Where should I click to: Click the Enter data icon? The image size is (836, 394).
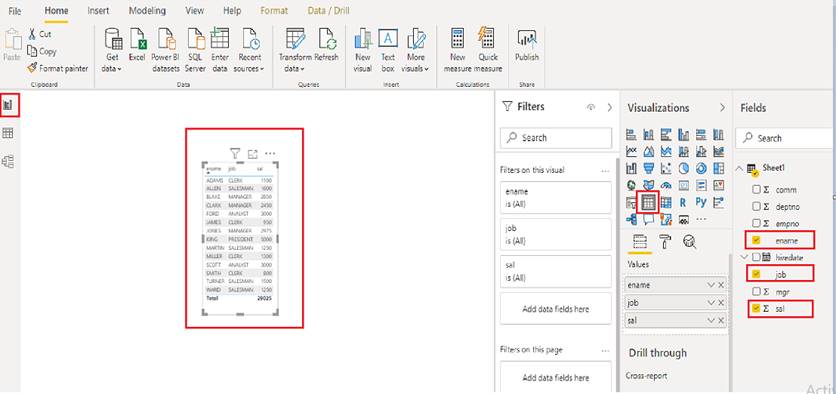[x=220, y=38]
